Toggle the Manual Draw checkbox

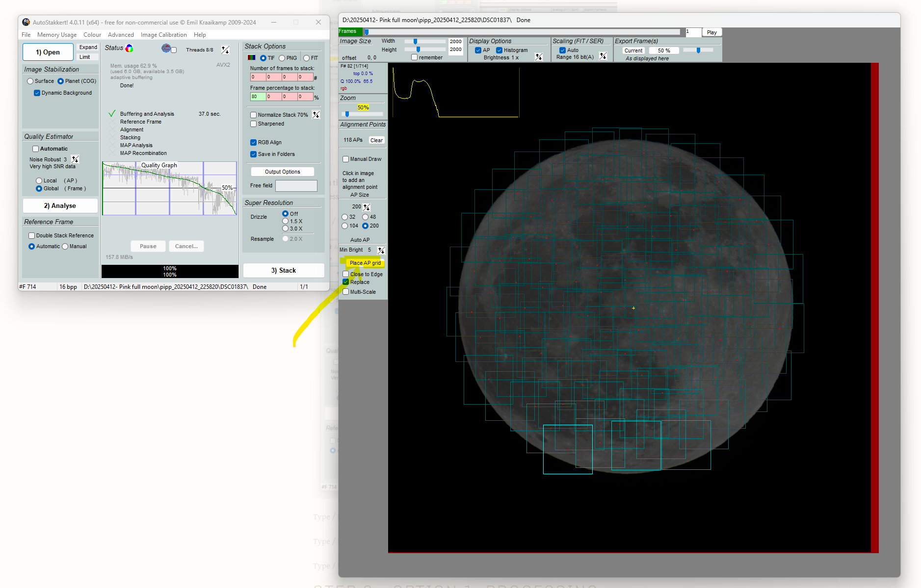(x=345, y=159)
